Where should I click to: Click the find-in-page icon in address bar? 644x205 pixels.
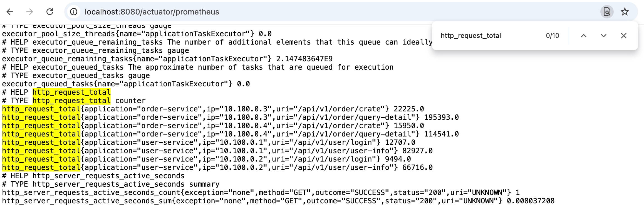coord(607,12)
